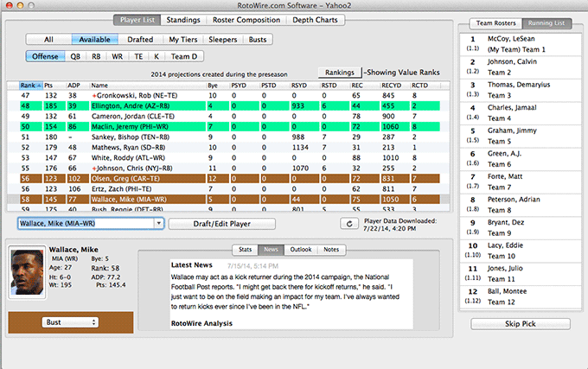Select the Running List tab
The image size is (588, 369).
pyautogui.click(x=546, y=23)
